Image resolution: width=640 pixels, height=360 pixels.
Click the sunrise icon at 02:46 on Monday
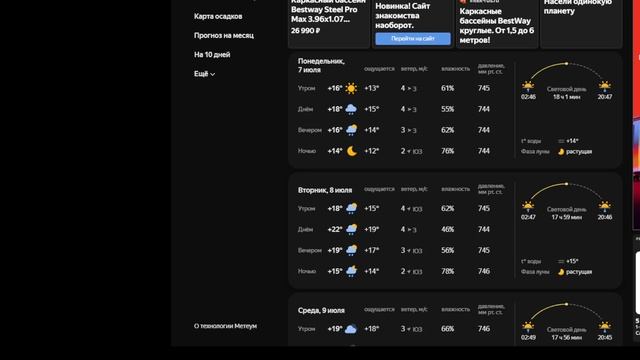528,86
